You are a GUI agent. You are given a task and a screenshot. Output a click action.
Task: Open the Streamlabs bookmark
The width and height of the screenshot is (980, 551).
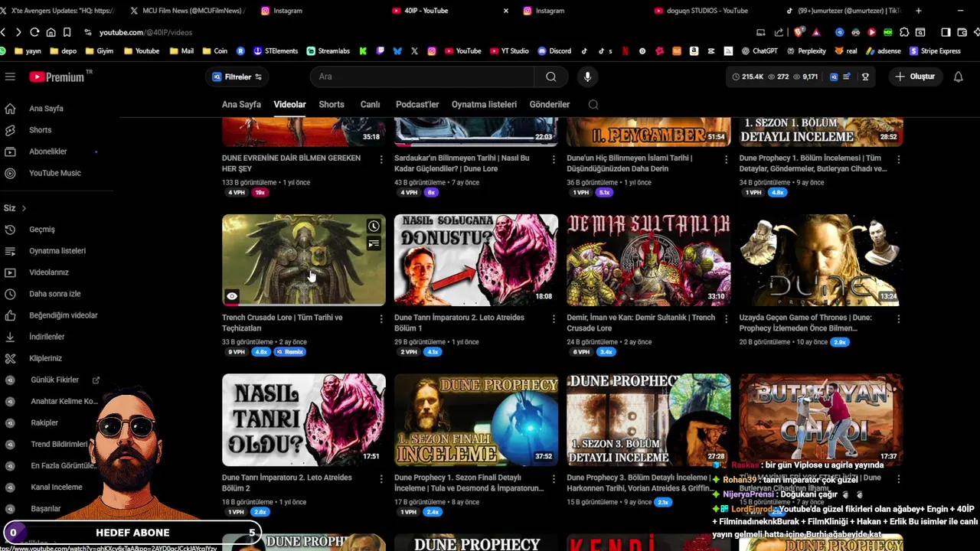point(328,51)
